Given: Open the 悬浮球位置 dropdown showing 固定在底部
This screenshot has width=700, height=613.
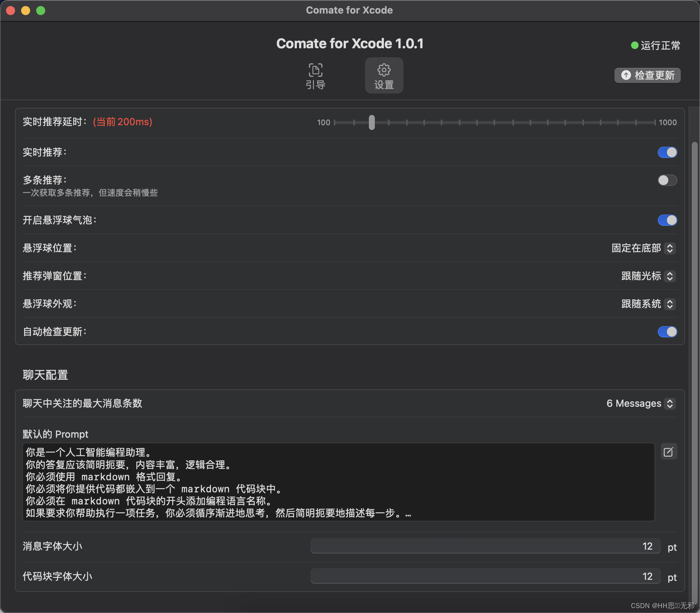Looking at the screenshot, I should (x=643, y=248).
